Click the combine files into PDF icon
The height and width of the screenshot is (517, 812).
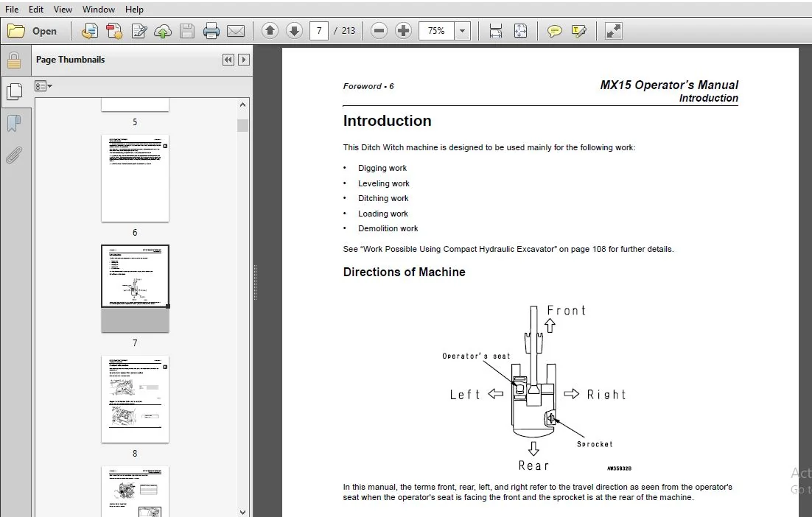click(114, 31)
